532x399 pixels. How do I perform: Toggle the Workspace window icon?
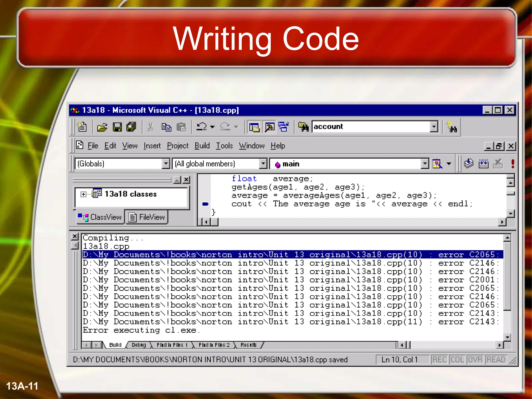point(254,127)
